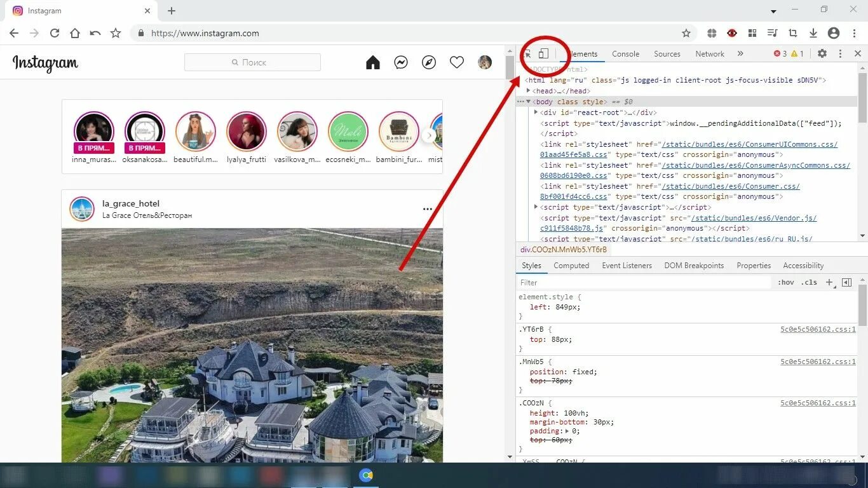
Task: Add a new style rule with plus
Action: (829, 283)
